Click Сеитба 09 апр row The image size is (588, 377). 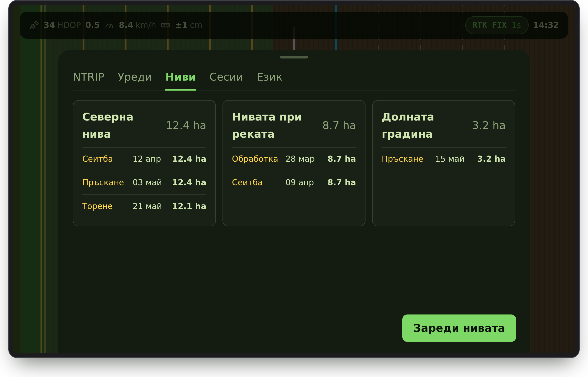tap(294, 182)
